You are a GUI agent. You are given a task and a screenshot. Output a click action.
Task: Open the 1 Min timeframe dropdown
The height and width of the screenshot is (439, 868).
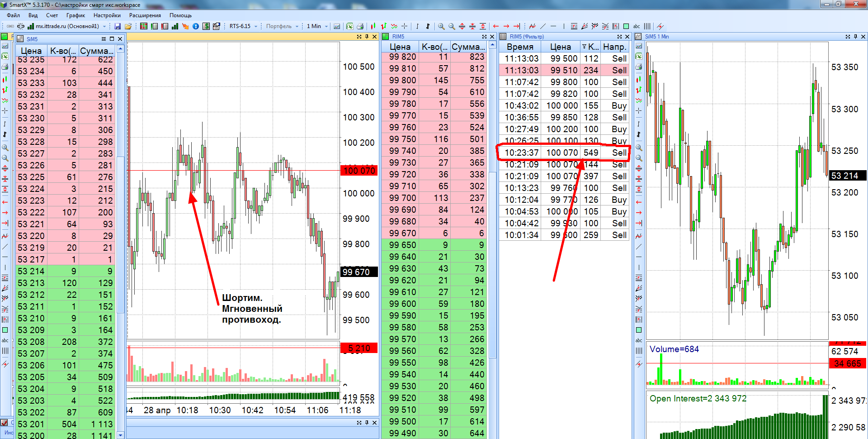pyautogui.click(x=326, y=26)
